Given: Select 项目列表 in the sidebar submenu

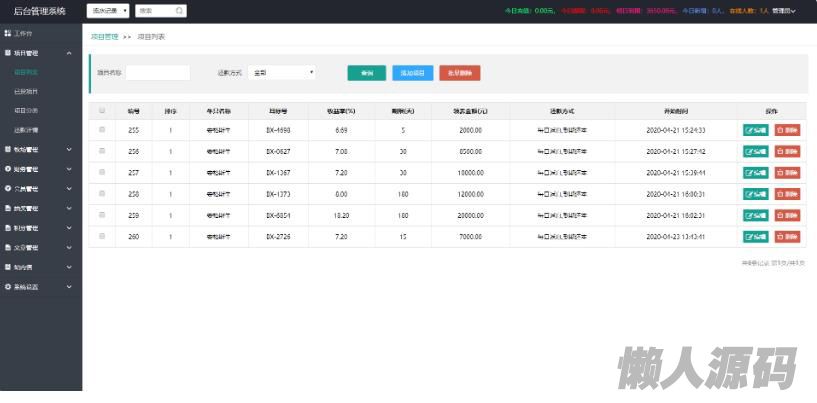Looking at the screenshot, I should click(26, 72).
